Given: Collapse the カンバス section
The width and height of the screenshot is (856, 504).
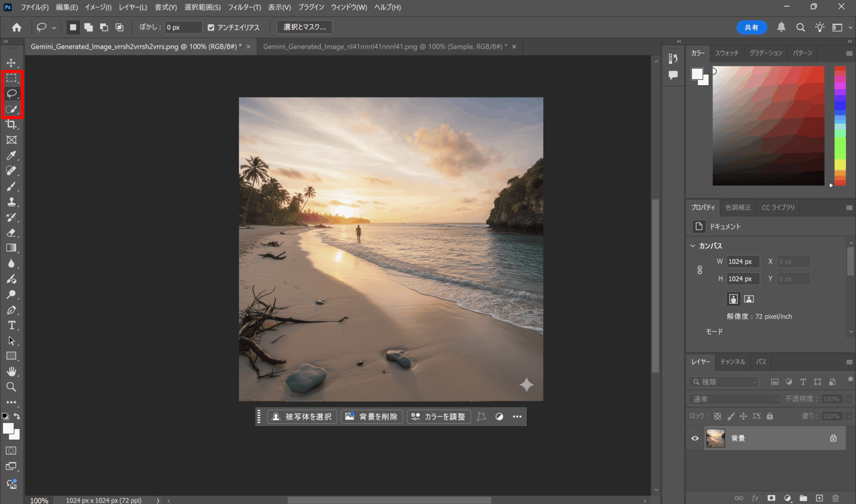Looking at the screenshot, I should (693, 246).
